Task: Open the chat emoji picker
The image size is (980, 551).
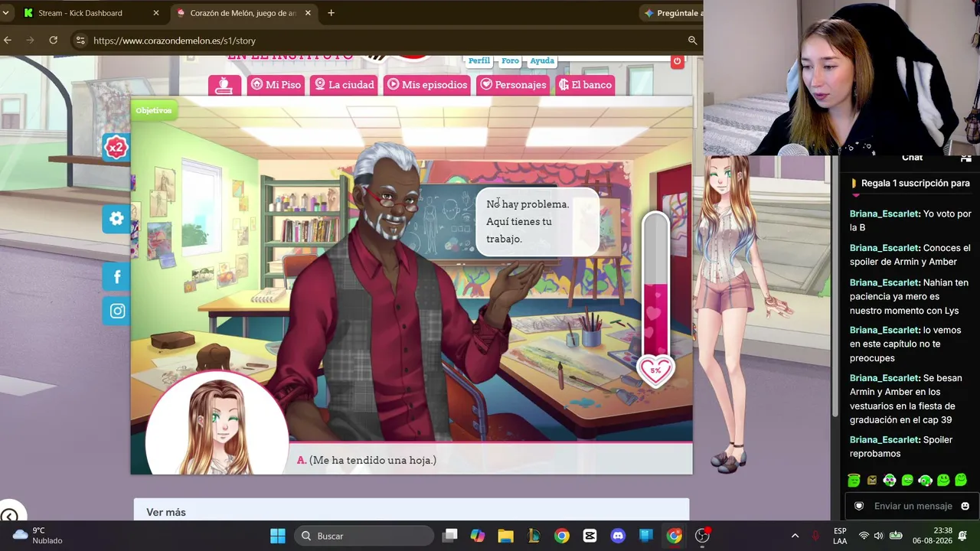Action: coord(965,506)
